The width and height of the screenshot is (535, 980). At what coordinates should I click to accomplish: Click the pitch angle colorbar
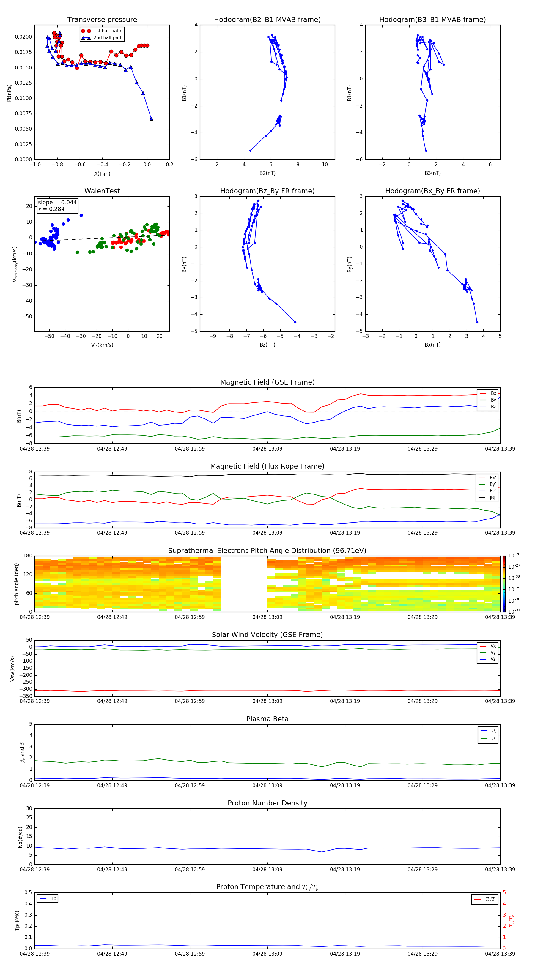click(x=504, y=584)
